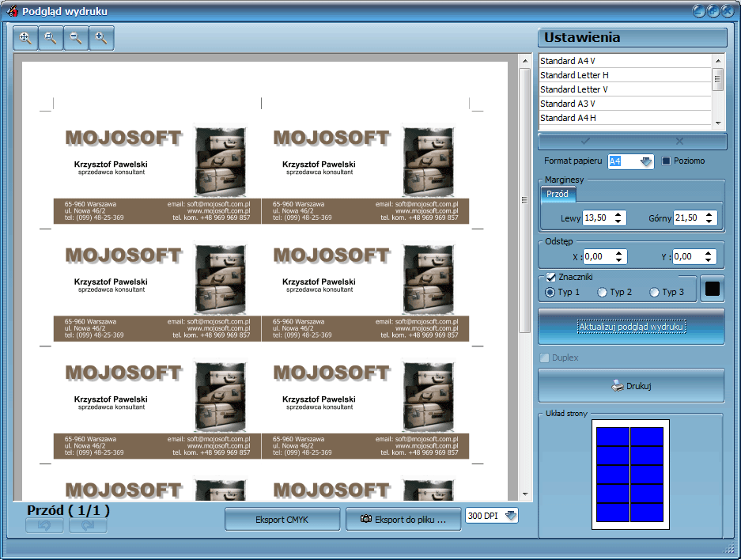Uncheck the Znaczniki checkbox
Viewport: 741px width, 560px height.
[550, 277]
